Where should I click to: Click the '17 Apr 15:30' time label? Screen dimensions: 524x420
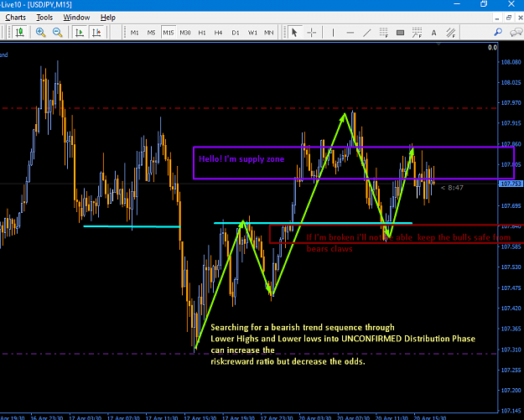(x=200, y=417)
